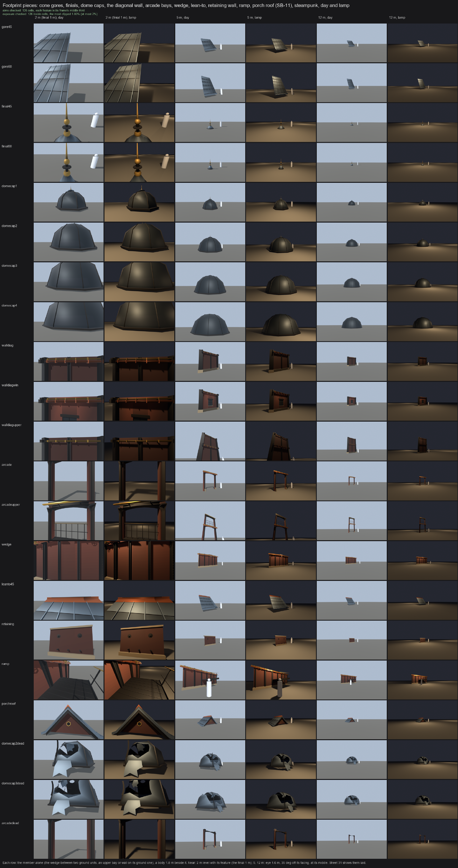Click the leanto45 2 m day thumbnail

point(68,600)
